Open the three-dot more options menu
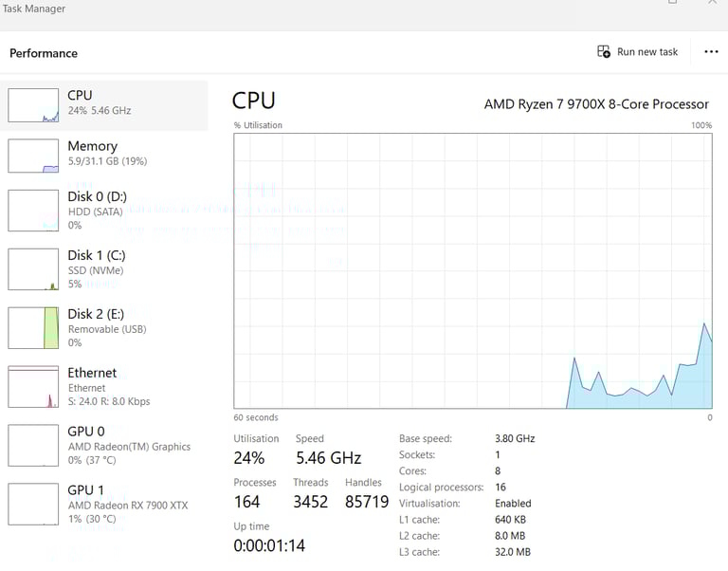728x571 pixels. [x=711, y=51]
